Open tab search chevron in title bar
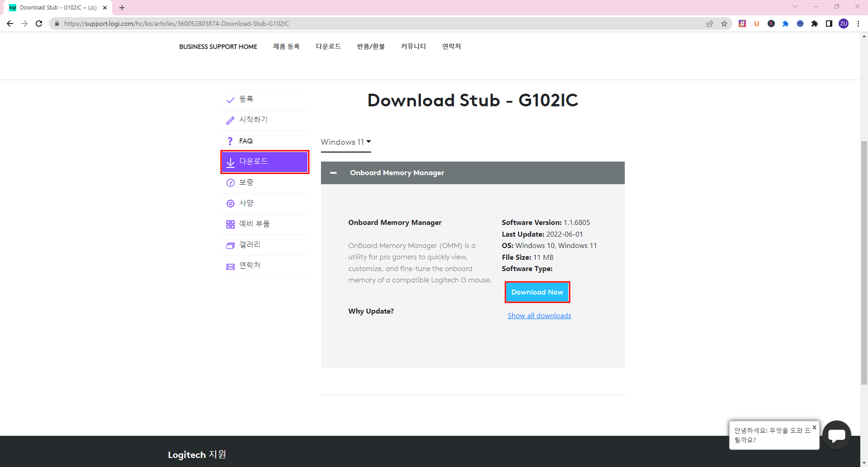 click(795, 6)
